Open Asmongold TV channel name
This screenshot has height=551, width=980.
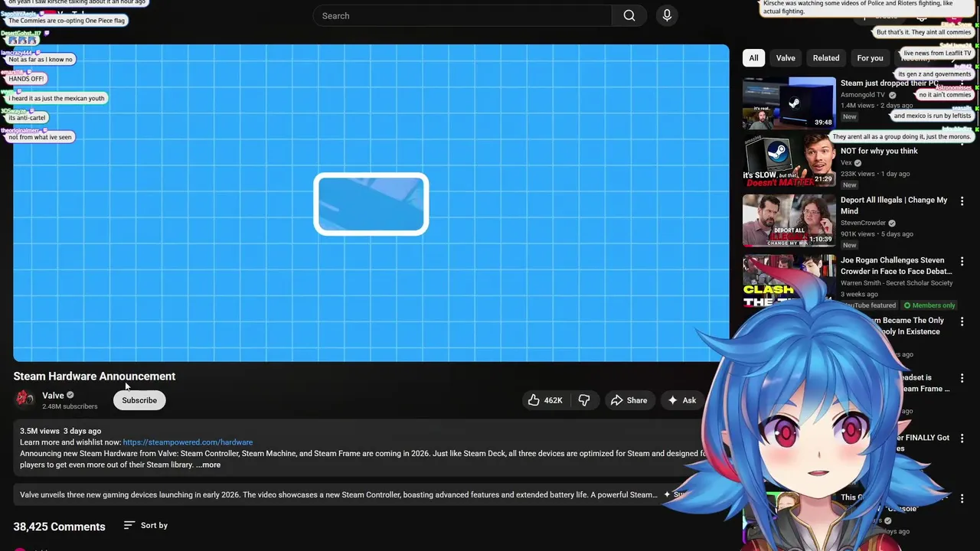862,95
